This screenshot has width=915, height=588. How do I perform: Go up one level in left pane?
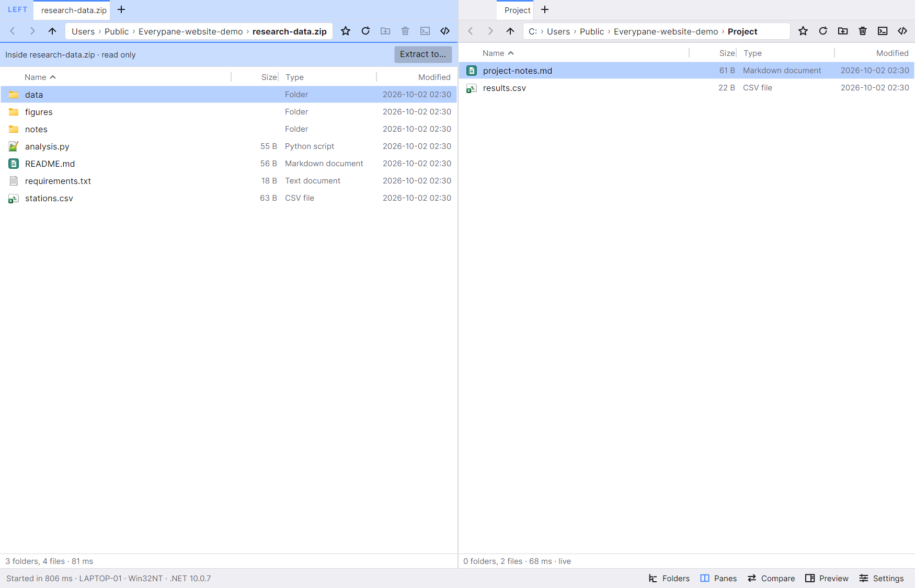[x=52, y=31]
